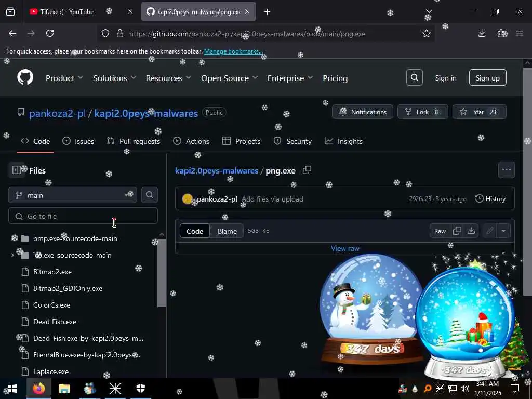The image size is (532, 399).
Task: Click the Sign in link
Action: coord(445,78)
